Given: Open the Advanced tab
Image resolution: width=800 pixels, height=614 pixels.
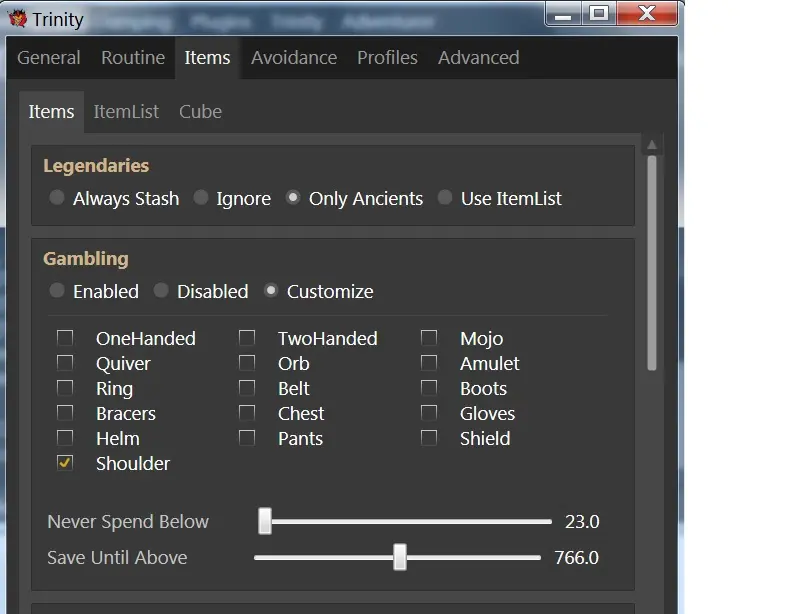Looking at the screenshot, I should pyautogui.click(x=479, y=58).
